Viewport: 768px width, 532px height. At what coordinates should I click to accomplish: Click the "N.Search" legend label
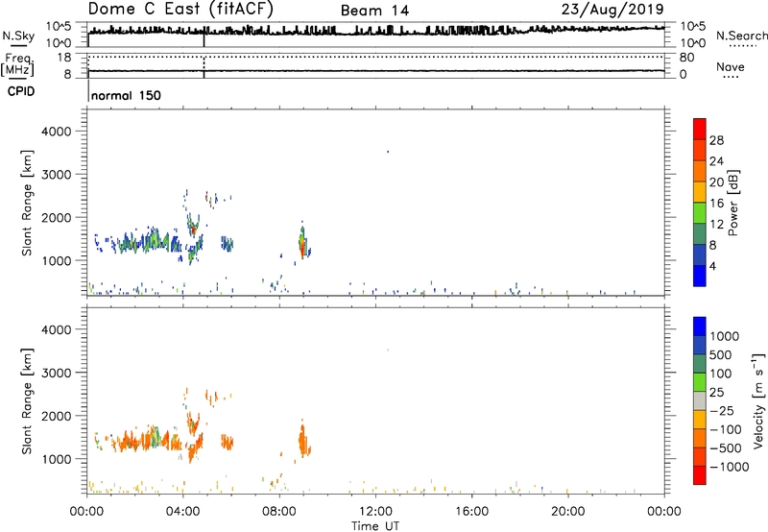[741, 36]
